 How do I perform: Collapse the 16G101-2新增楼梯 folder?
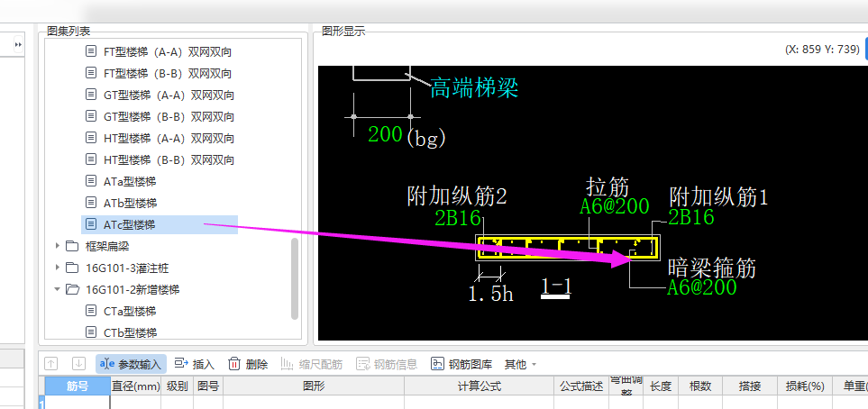(57, 289)
